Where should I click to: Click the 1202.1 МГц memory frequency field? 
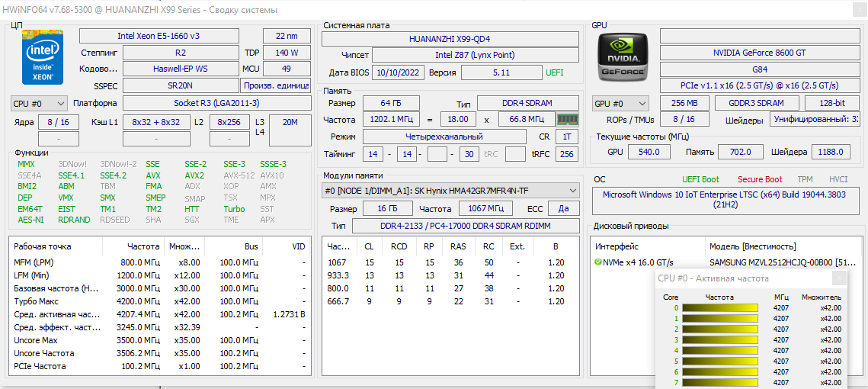[391, 119]
